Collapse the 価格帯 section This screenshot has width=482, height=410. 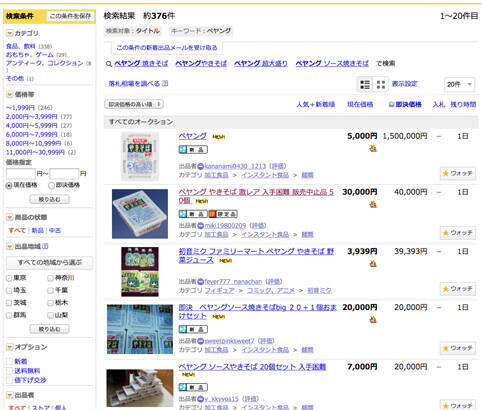click(x=10, y=95)
